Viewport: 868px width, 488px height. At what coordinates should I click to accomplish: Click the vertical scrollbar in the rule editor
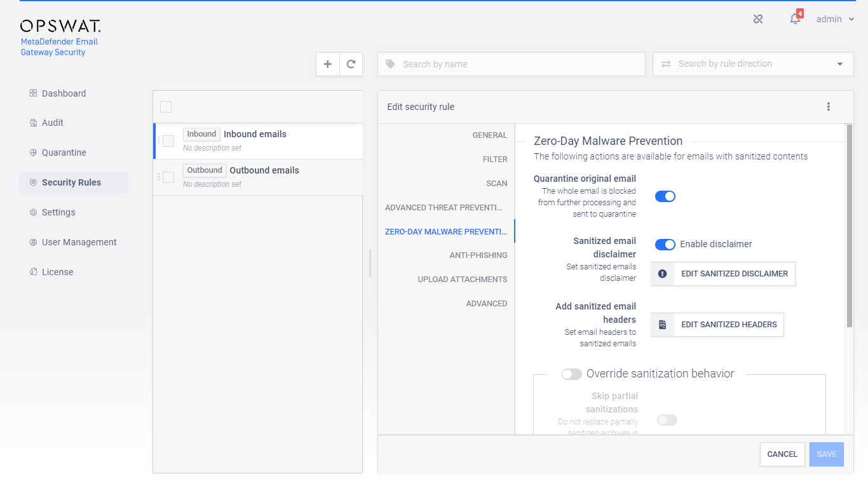(850, 226)
